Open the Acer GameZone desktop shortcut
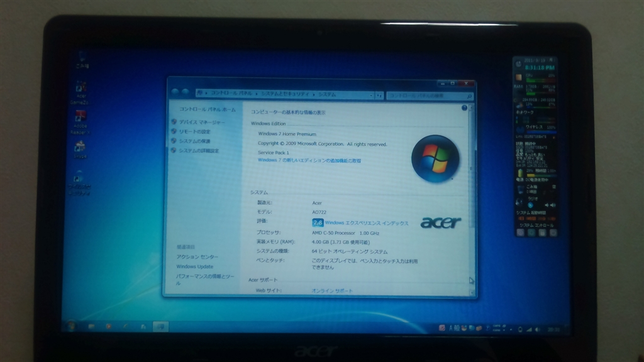The height and width of the screenshot is (362, 644). (x=80, y=92)
